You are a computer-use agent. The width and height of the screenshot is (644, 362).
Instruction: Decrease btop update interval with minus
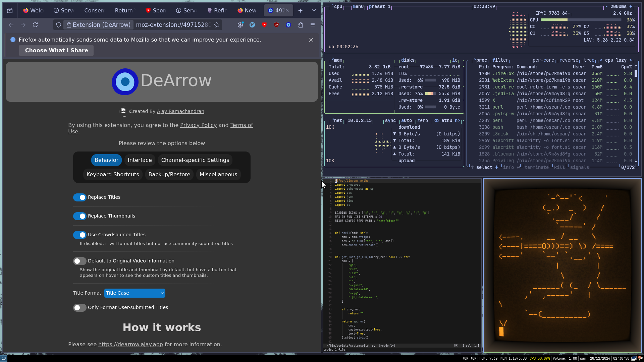[x=606, y=6]
